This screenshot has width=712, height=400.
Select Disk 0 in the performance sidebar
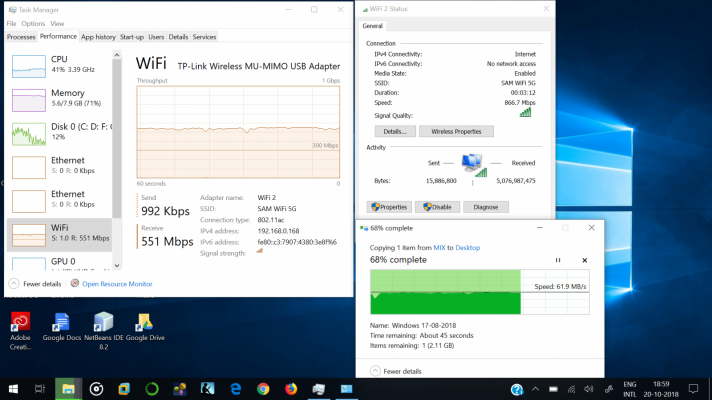coord(59,133)
